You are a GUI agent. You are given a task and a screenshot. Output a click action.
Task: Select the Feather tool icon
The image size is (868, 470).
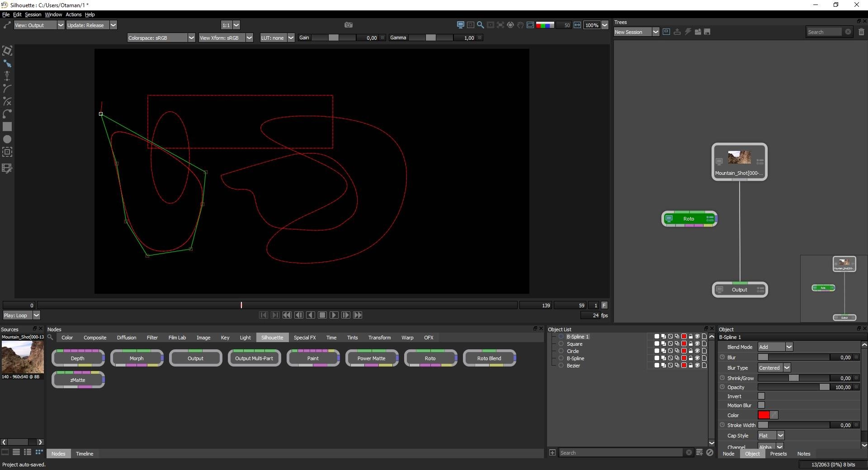(7, 76)
